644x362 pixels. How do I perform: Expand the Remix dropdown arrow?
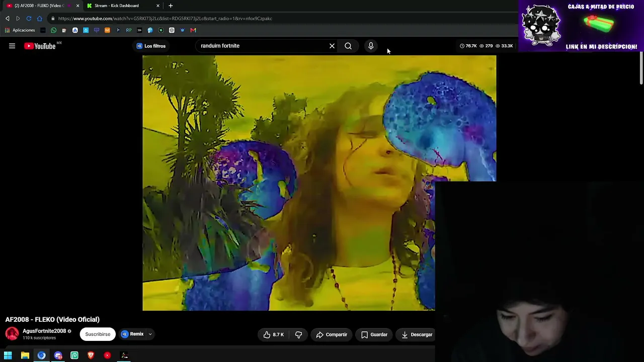150,334
